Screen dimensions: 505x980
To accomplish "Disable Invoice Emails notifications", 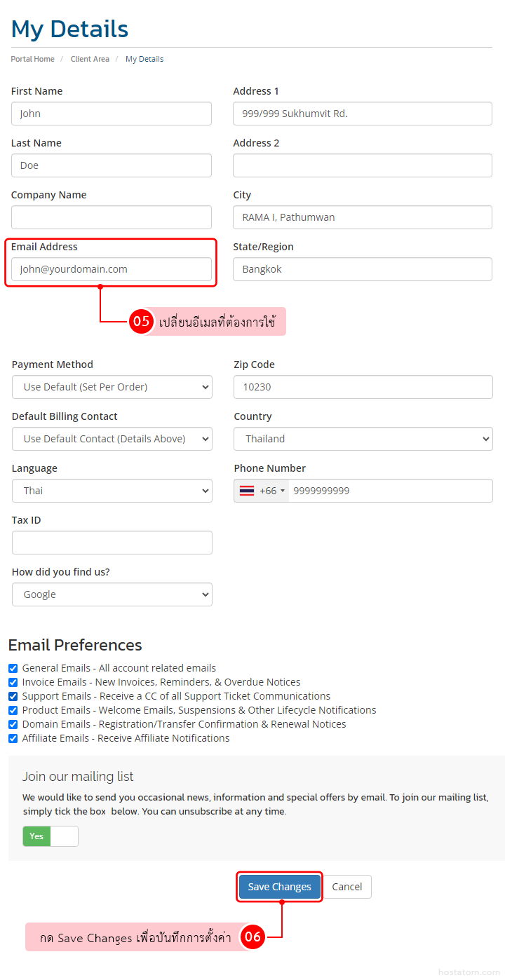I will coord(13,682).
